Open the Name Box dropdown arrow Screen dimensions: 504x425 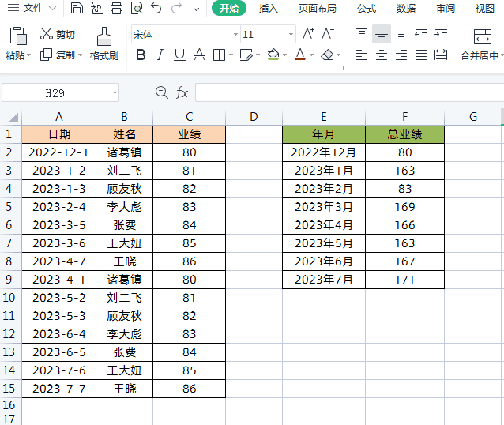click(x=115, y=93)
